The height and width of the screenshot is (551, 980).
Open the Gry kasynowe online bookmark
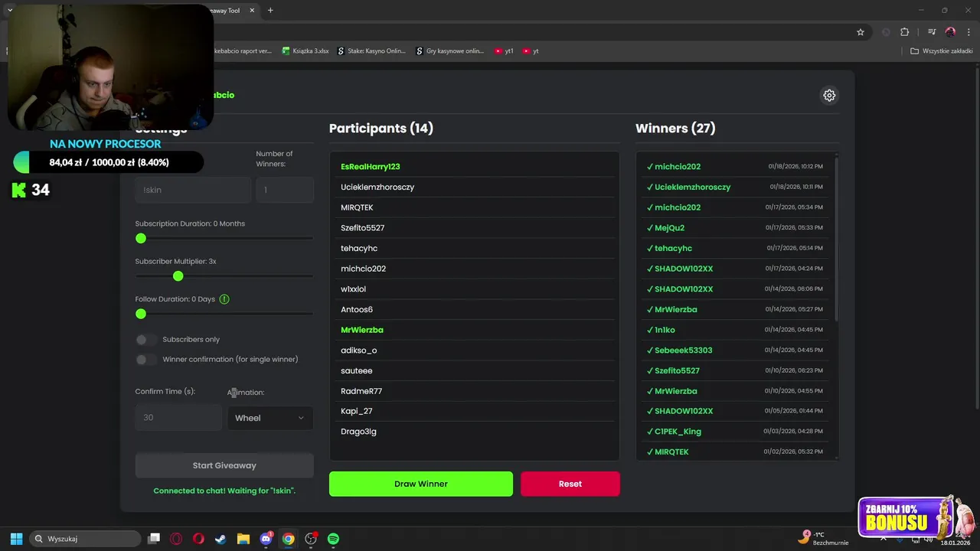pyautogui.click(x=450, y=51)
